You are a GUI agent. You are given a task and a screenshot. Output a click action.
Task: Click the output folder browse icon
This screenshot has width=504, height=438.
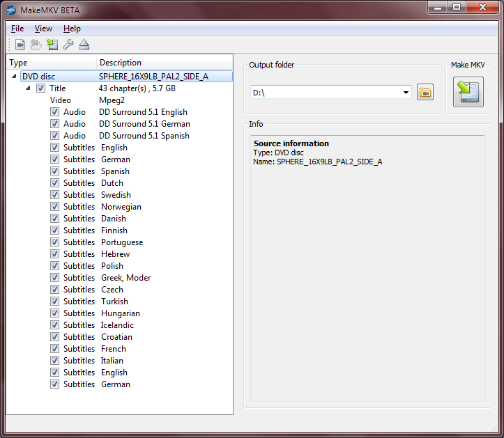pos(425,92)
